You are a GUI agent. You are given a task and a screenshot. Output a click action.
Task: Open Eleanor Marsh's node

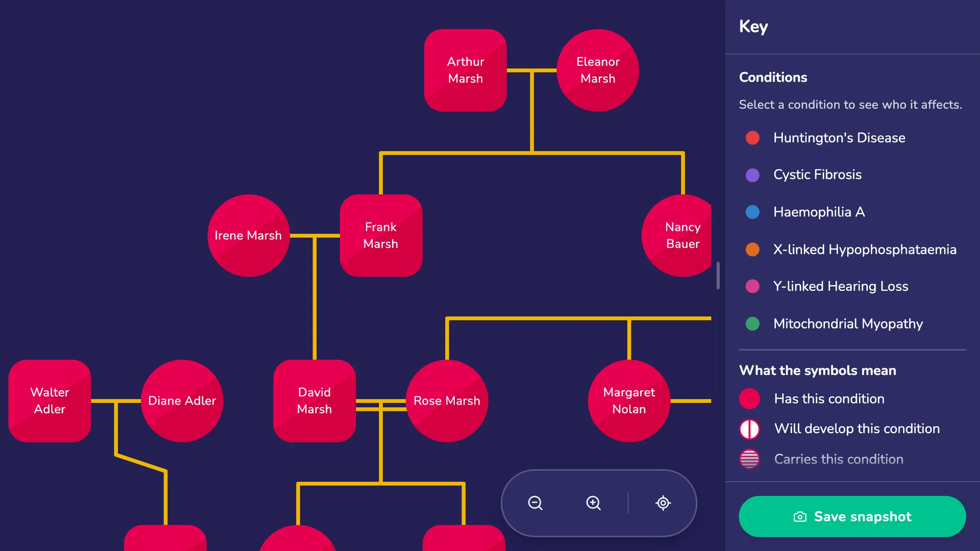[x=598, y=70]
